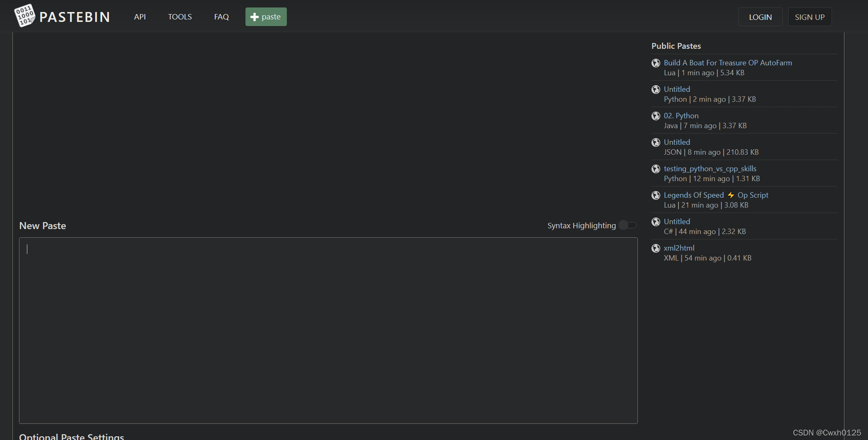Click the Public Pastes heading

tap(676, 46)
